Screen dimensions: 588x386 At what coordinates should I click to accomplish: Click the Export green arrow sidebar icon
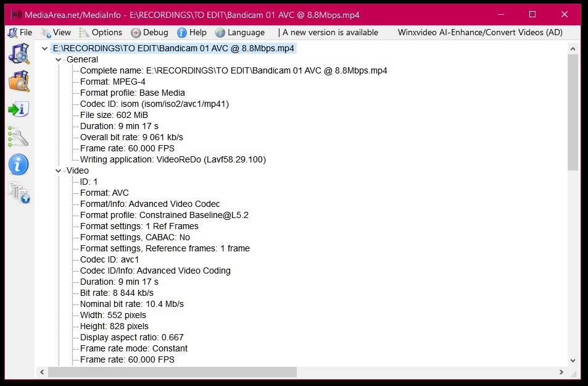19,109
